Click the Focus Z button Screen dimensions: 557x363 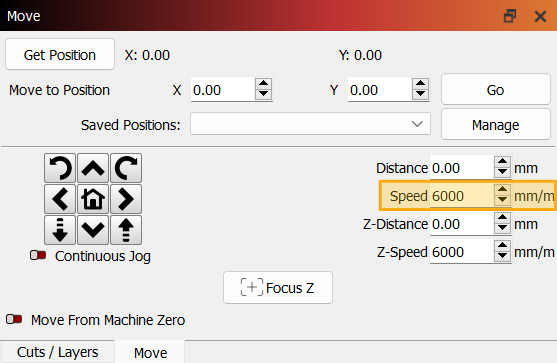pyautogui.click(x=278, y=288)
